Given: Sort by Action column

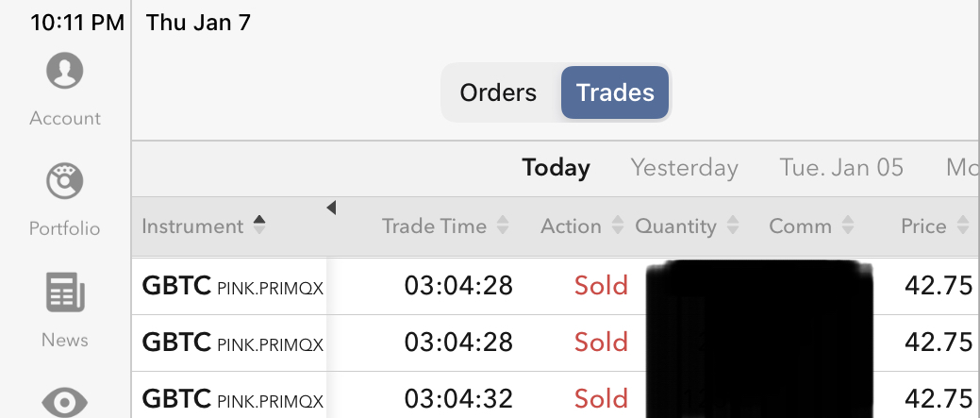Looking at the screenshot, I should (617, 226).
